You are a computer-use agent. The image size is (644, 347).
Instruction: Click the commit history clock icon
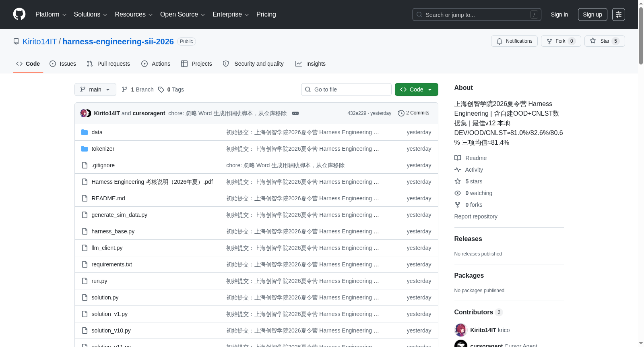point(401,113)
